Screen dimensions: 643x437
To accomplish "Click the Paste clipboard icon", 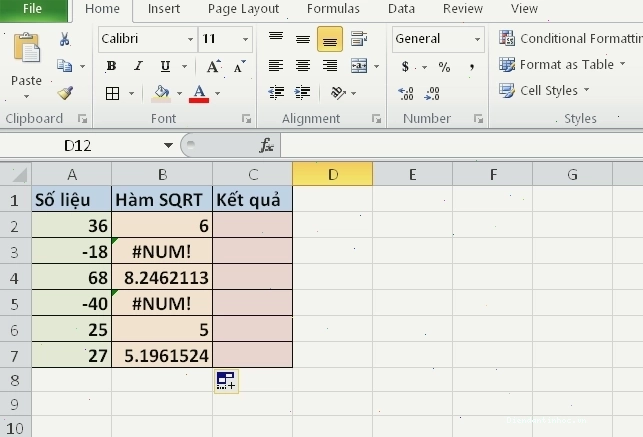I will point(27,48).
